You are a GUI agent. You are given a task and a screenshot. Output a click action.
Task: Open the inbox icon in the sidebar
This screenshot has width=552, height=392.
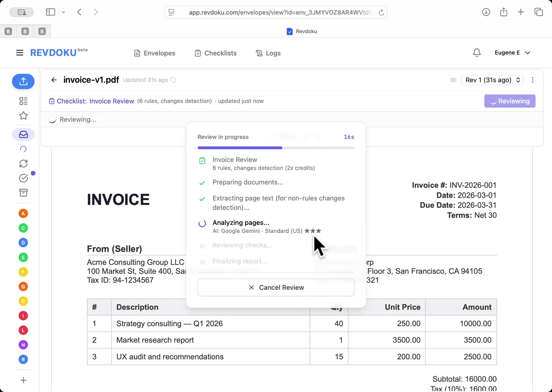tap(23, 134)
